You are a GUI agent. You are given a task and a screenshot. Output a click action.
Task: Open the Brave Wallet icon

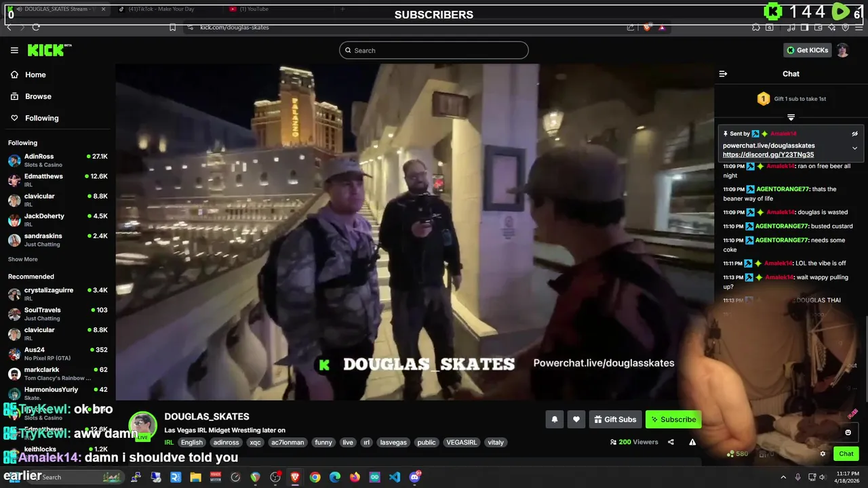pyautogui.click(x=818, y=27)
